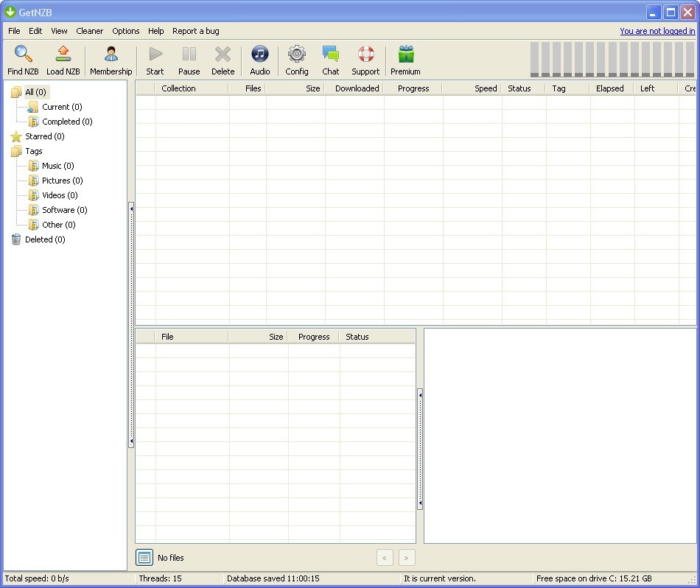Open the Options menu
The height and width of the screenshot is (588, 700).
(125, 31)
